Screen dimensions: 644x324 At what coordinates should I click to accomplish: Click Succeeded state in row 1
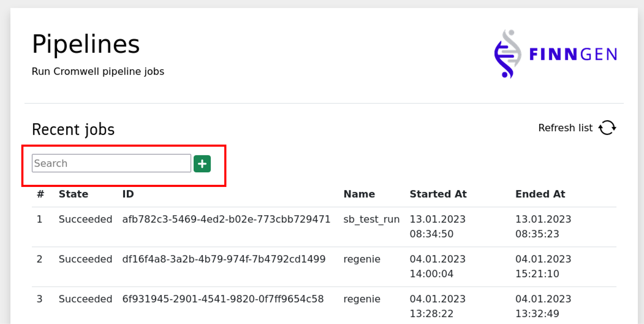85,219
